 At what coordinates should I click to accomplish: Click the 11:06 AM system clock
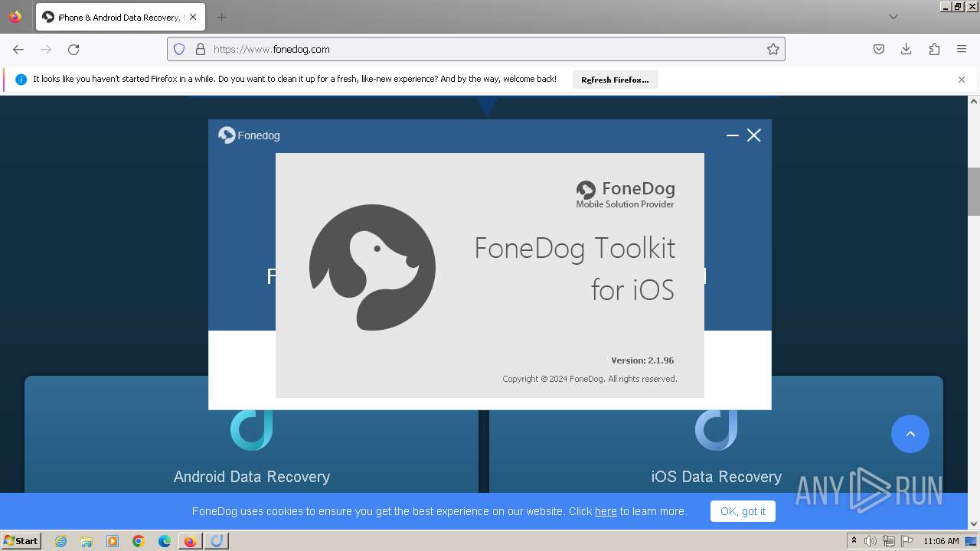click(941, 541)
